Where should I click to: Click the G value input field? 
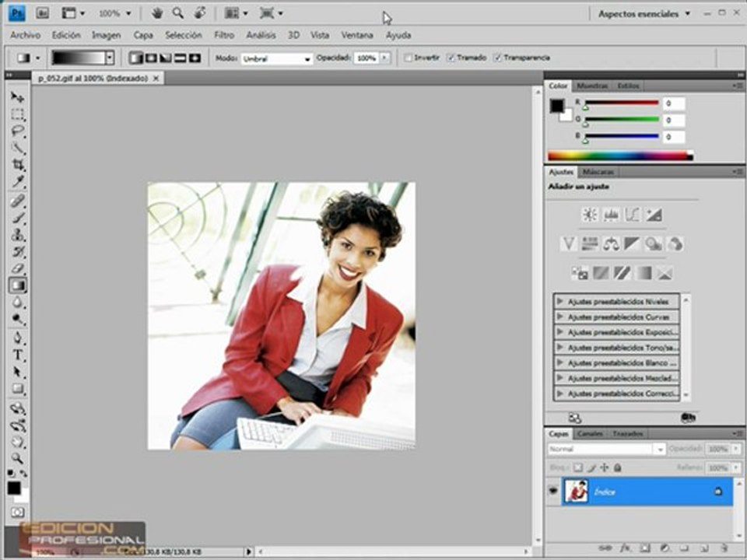[674, 120]
